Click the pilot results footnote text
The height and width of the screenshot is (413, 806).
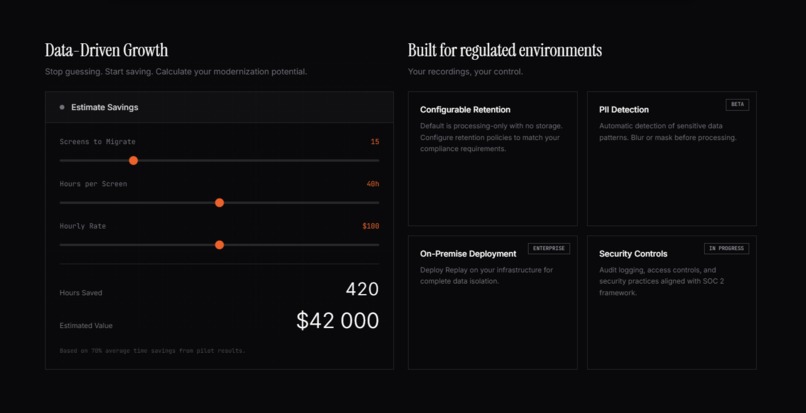152,351
